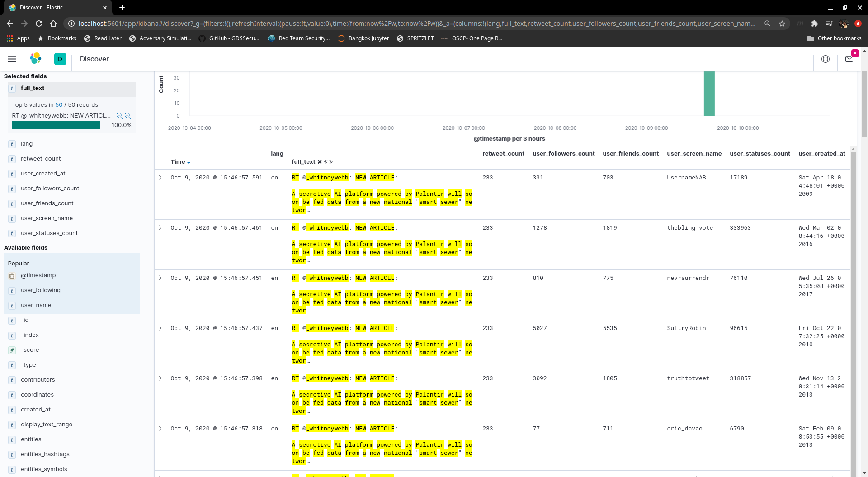Open the Kibana navigation hamburger menu
The width and height of the screenshot is (868, 477).
(x=12, y=59)
